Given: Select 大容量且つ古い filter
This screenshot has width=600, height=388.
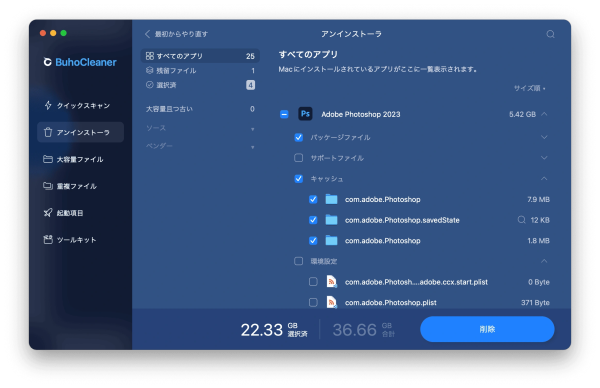Looking at the screenshot, I should pyautogui.click(x=200, y=109).
